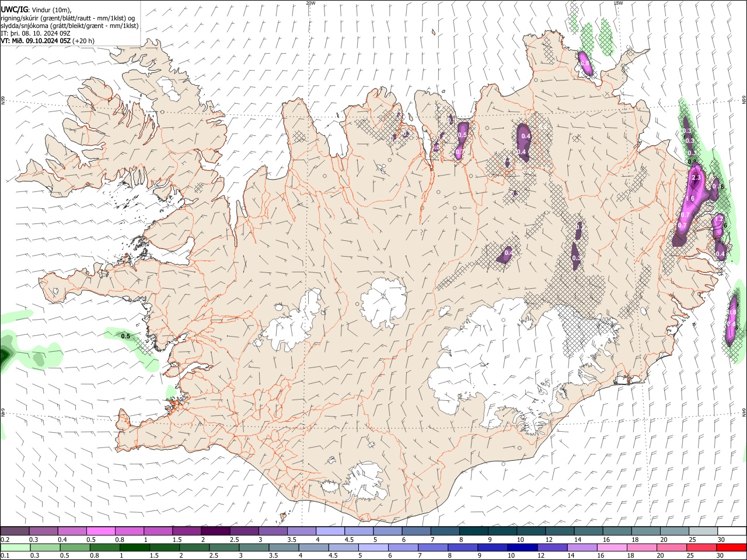Viewport: 747px width, 560px height.
Task: Click the 25 label under the lower legend row
Action: pos(691,555)
